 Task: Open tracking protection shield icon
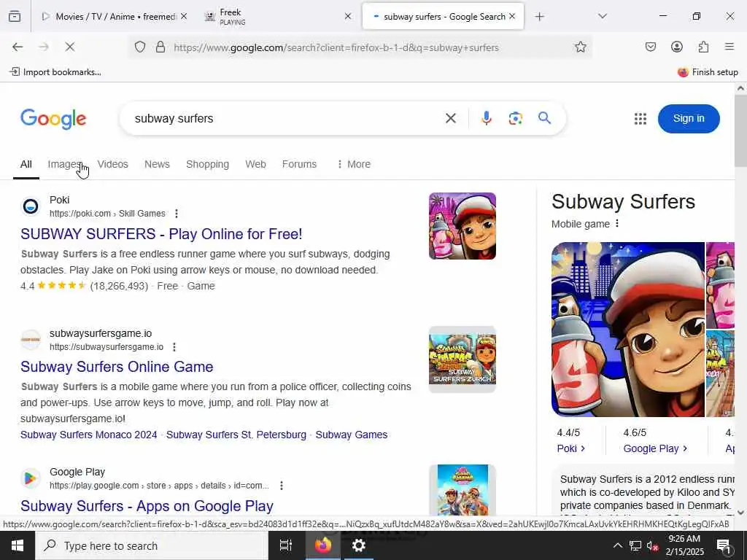click(139, 47)
